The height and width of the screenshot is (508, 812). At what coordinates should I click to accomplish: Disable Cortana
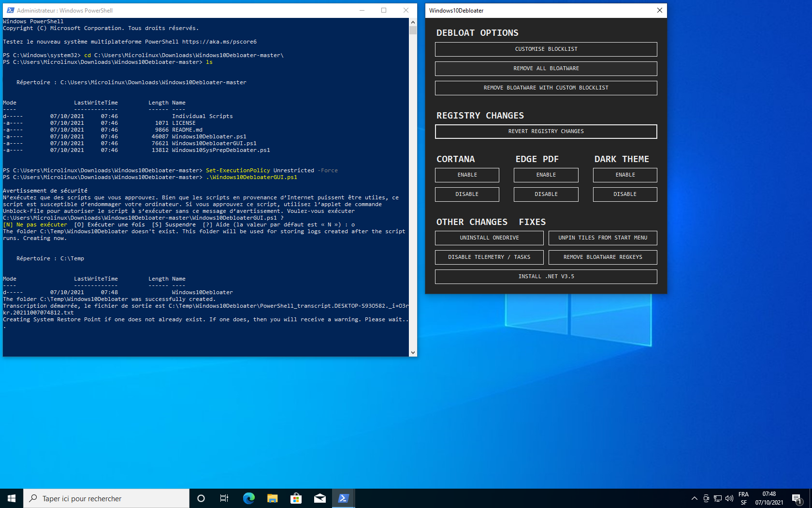point(467,194)
